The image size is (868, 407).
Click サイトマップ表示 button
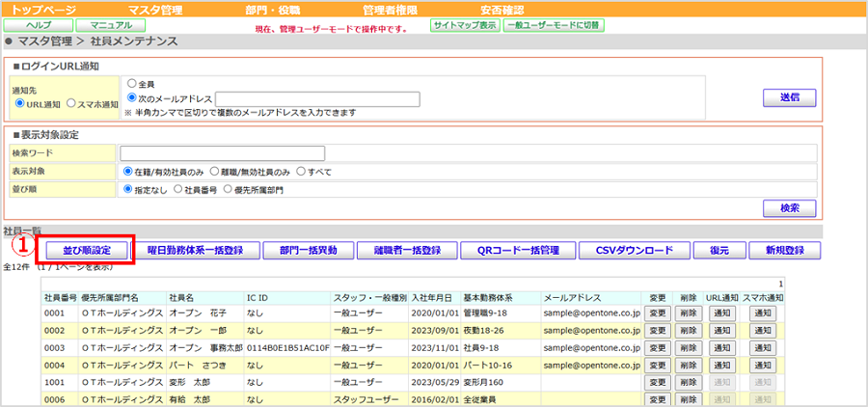[x=465, y=25]
